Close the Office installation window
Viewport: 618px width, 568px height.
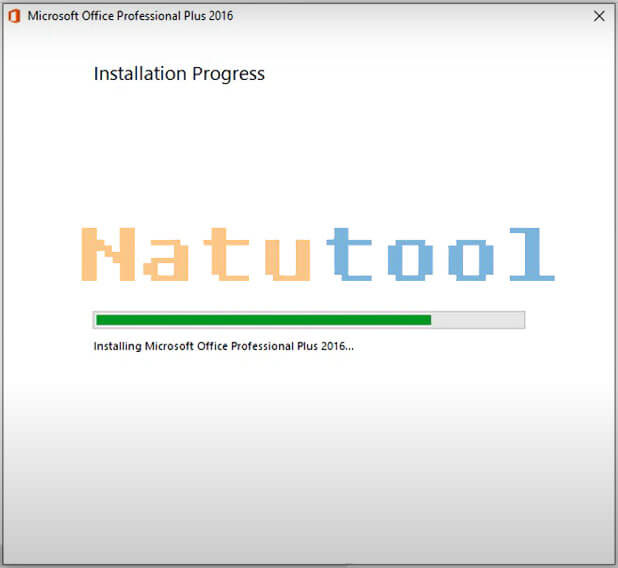(598, 16)
